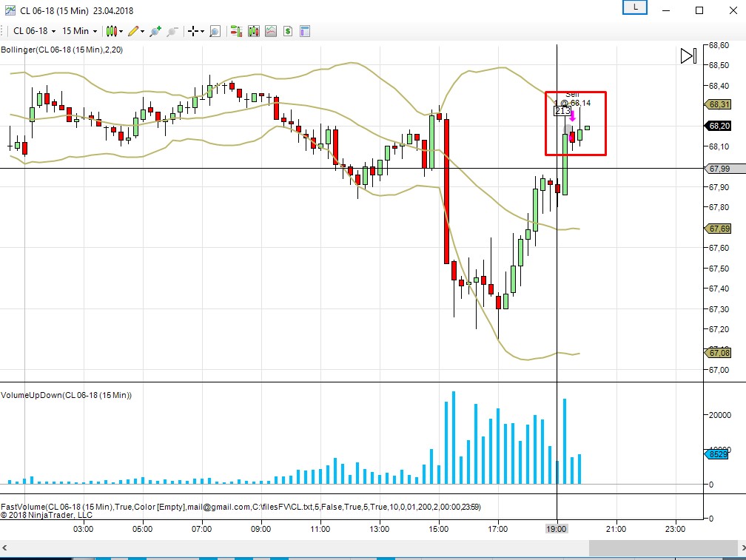Click the magenta sell execution arrow

(x=572, y=116)
